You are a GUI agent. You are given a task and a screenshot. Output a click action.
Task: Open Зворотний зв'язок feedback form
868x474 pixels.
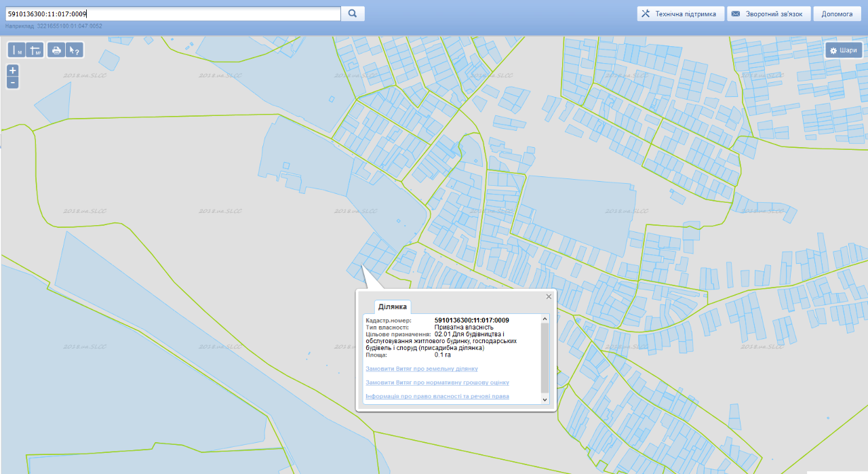point(769,14)
